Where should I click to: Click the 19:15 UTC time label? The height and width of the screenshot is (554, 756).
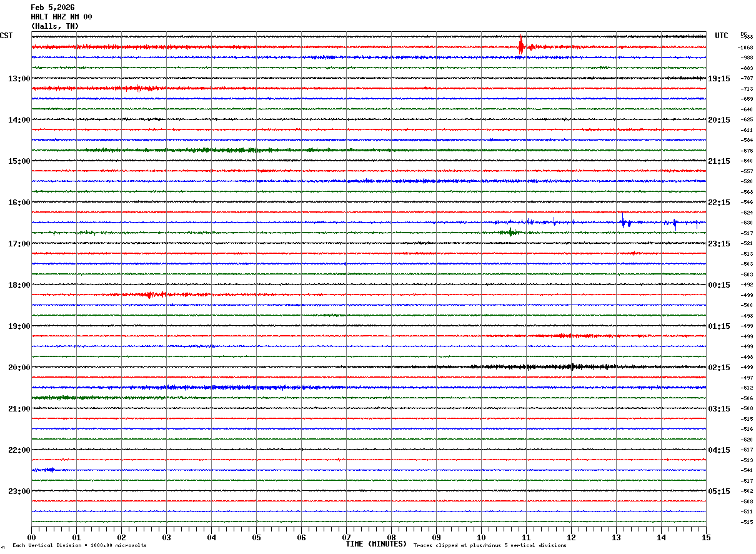point(719,79)
